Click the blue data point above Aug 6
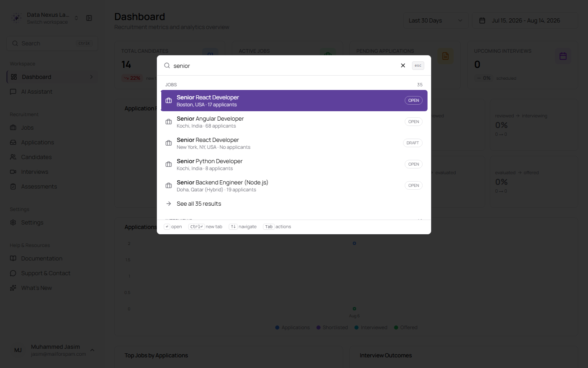 [x=354, y=243]
